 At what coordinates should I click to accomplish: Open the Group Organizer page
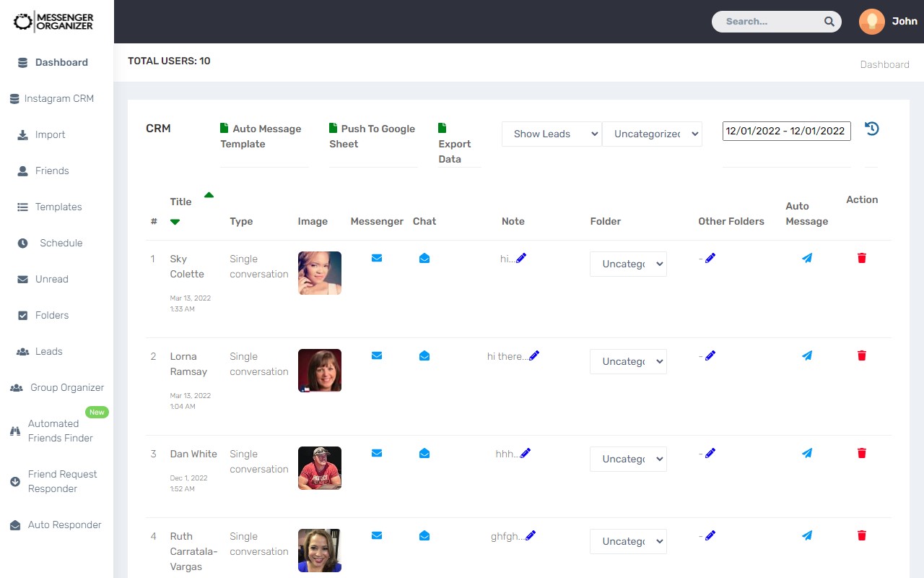[x=66, y=387]
